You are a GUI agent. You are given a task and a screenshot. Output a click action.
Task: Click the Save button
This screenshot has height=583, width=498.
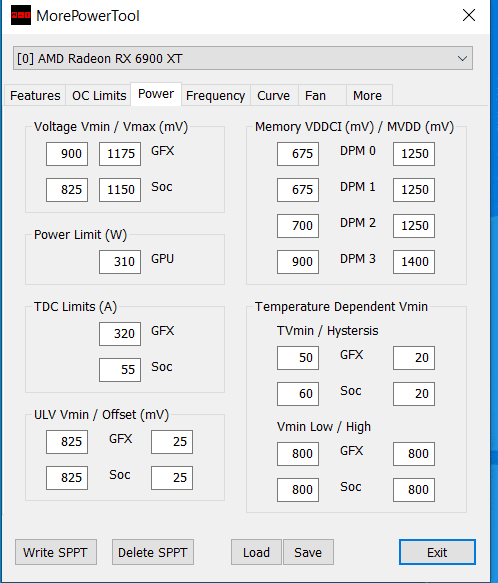coord(308,552)
